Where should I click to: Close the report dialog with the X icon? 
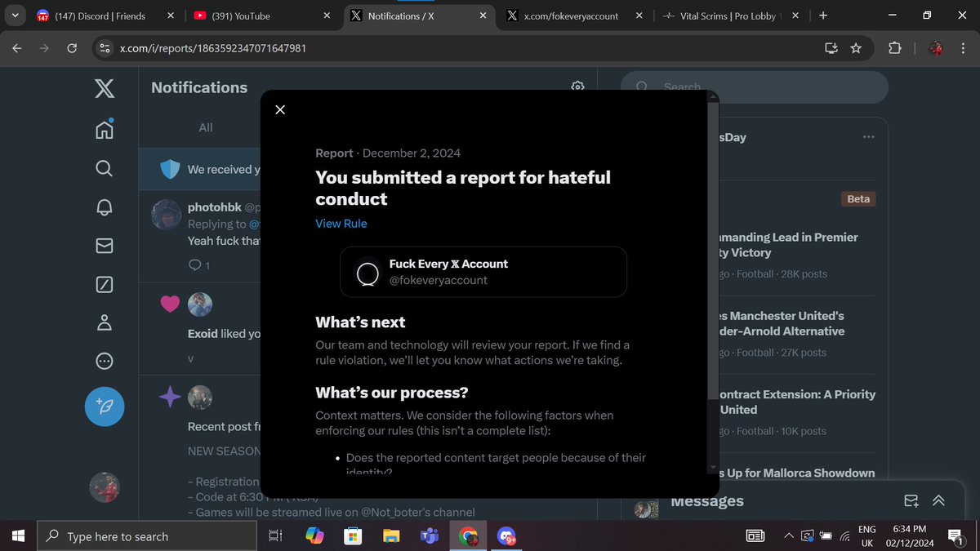pos(280,109)
